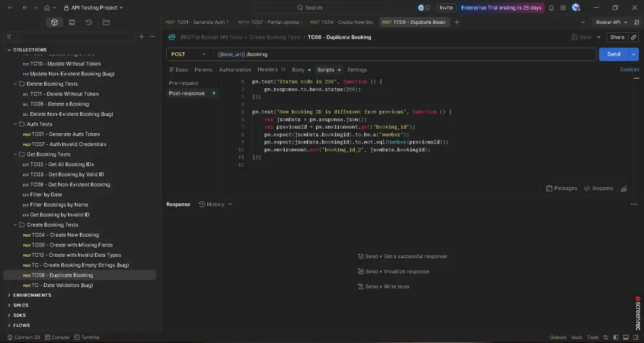Expand the Environments section
The image size is (644, 343).
pos(9,295)
